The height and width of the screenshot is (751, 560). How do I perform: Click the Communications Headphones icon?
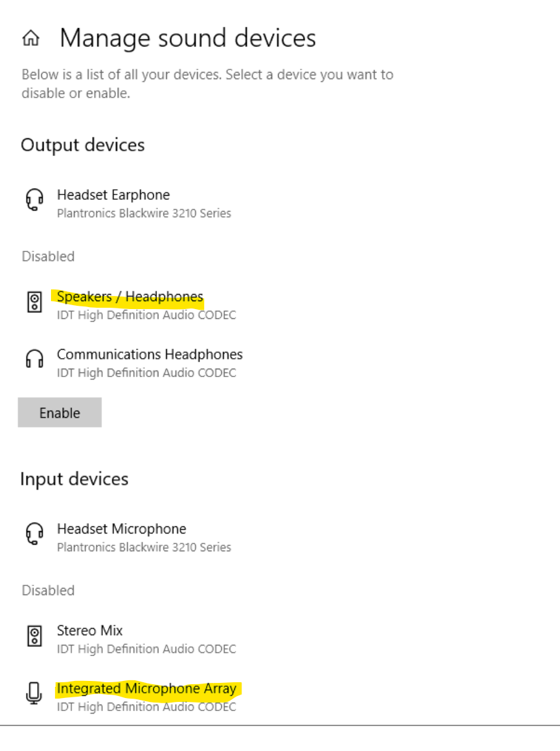(x=35, y=358)
